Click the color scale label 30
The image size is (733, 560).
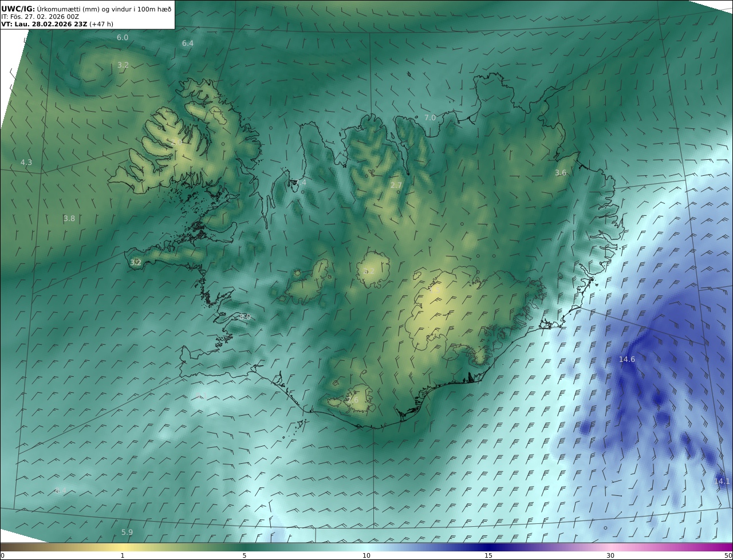[610, 555]
